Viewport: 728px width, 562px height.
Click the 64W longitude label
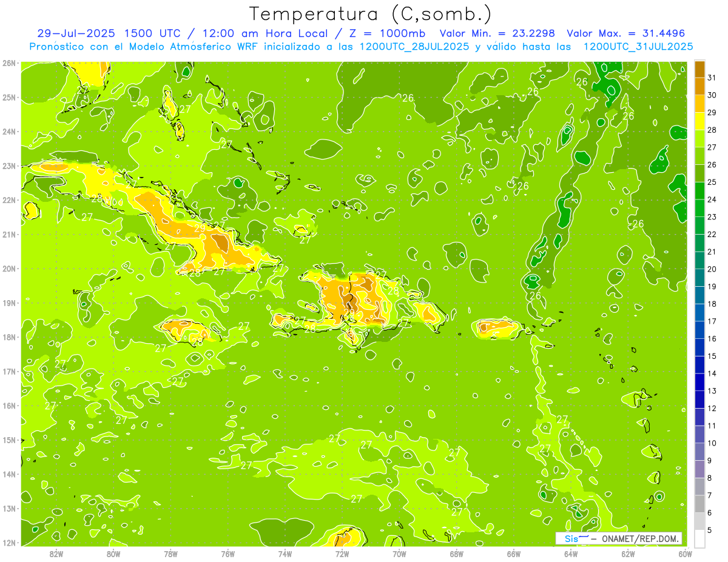pos(570,554)
